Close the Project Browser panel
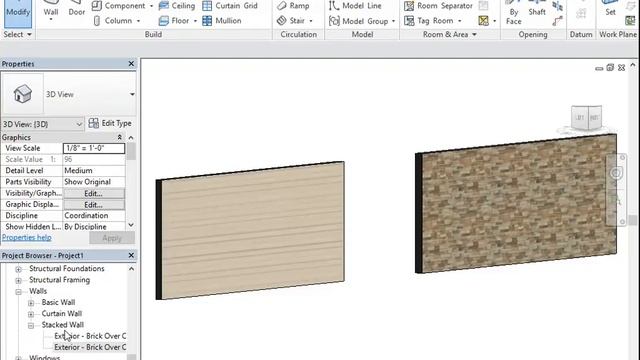The width and height of the screenshot is (640, 360). pos(131,255)
